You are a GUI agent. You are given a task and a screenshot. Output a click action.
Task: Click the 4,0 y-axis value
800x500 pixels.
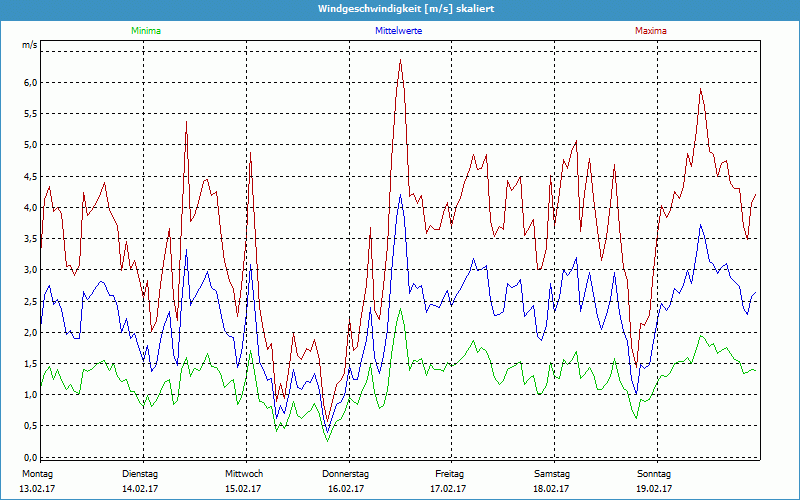pos(31,208)
